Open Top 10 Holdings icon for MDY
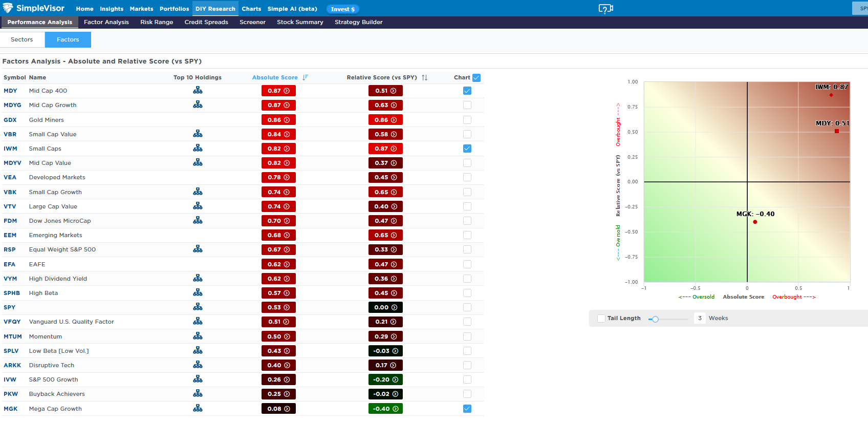 [198, 91]
